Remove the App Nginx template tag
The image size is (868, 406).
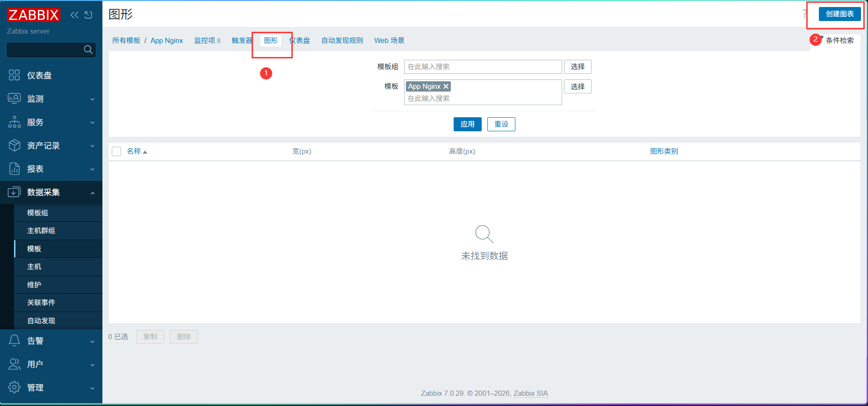(x=446, y=86)
